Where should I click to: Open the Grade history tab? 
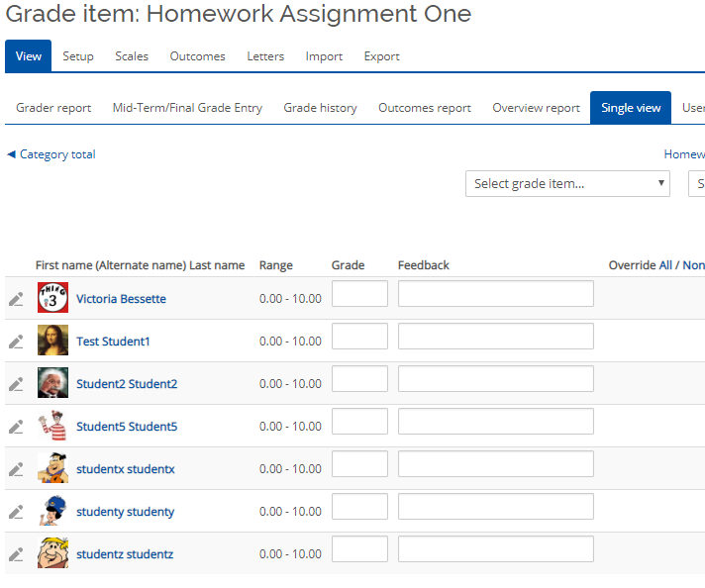coord(320,108)
